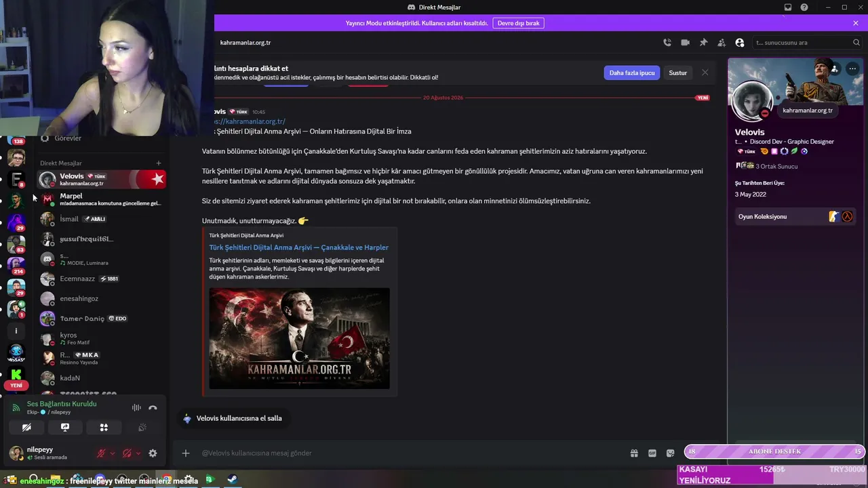Toggle headphone deafen
Viewport: 868px width, 488px height.
pos(127,453)
